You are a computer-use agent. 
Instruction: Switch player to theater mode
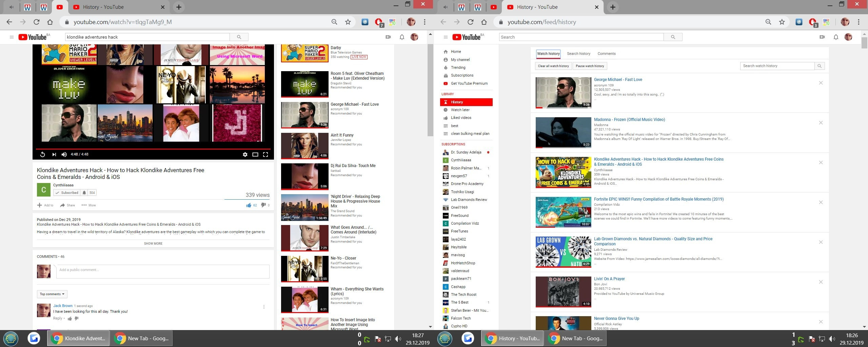[x=255, y=155]
